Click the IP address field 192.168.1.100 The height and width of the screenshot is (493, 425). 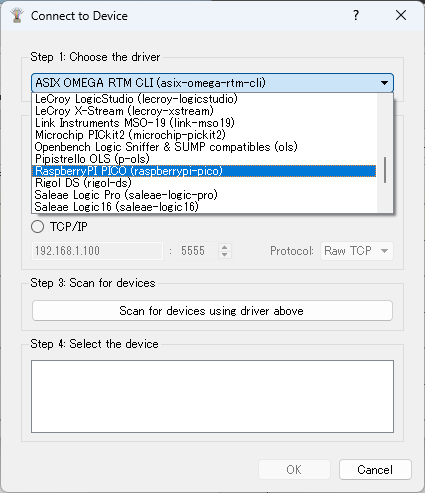[x=97, y=251]
